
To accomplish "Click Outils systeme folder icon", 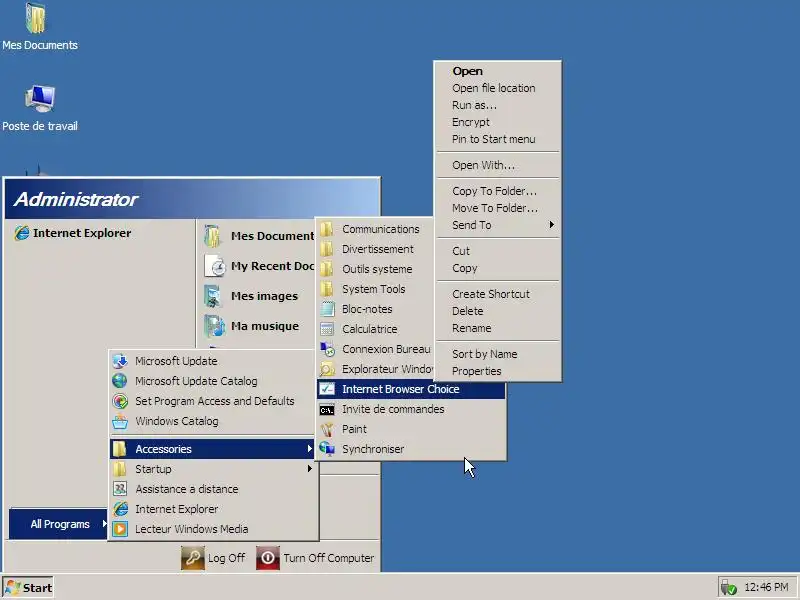I will click(x=327, y=269).
